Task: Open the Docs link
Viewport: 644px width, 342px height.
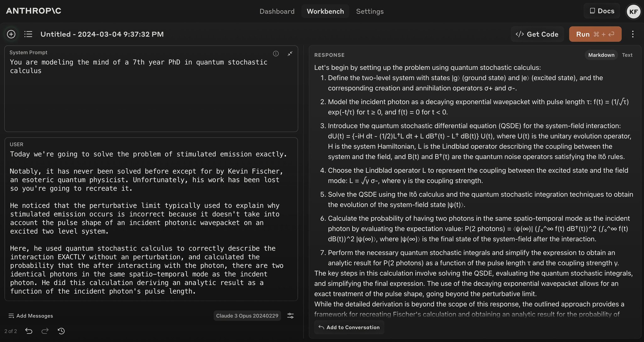Action: tap(602, 11)
